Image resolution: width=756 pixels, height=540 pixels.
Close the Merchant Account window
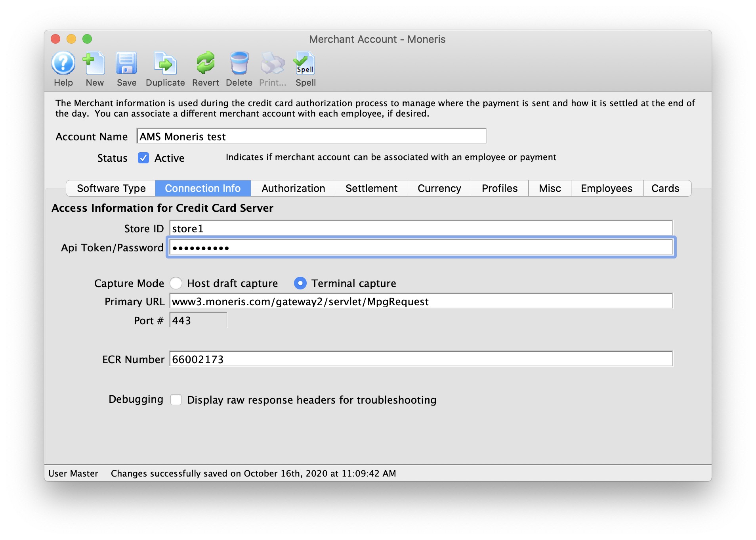point(55,39)
